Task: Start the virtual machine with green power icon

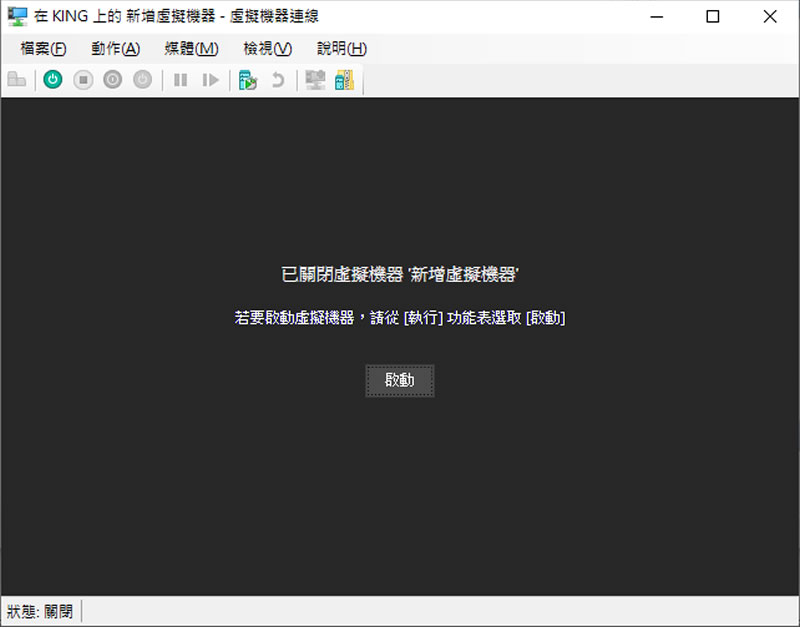Action: 53,80
